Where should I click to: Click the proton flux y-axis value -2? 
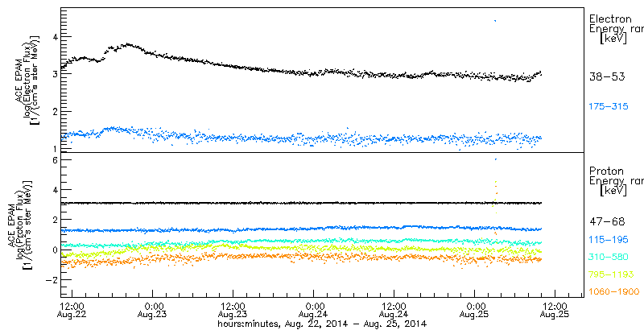pyautogui.click(x=51, y=279)
